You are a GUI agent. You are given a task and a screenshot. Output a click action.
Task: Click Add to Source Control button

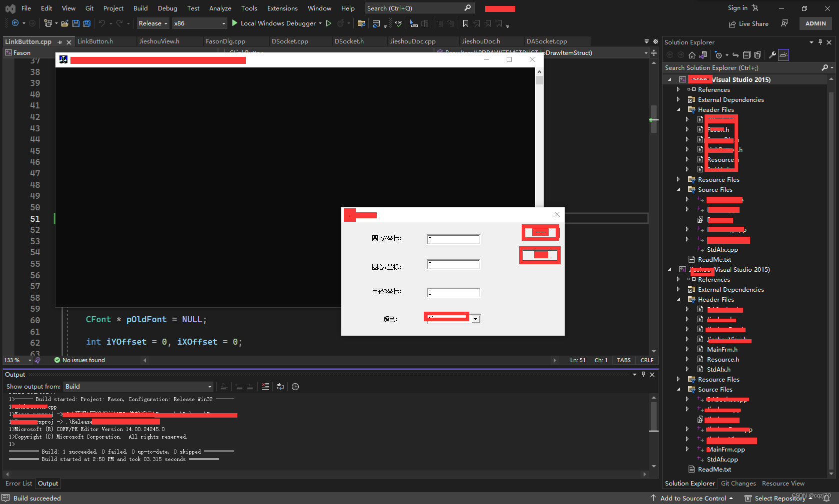692,498
